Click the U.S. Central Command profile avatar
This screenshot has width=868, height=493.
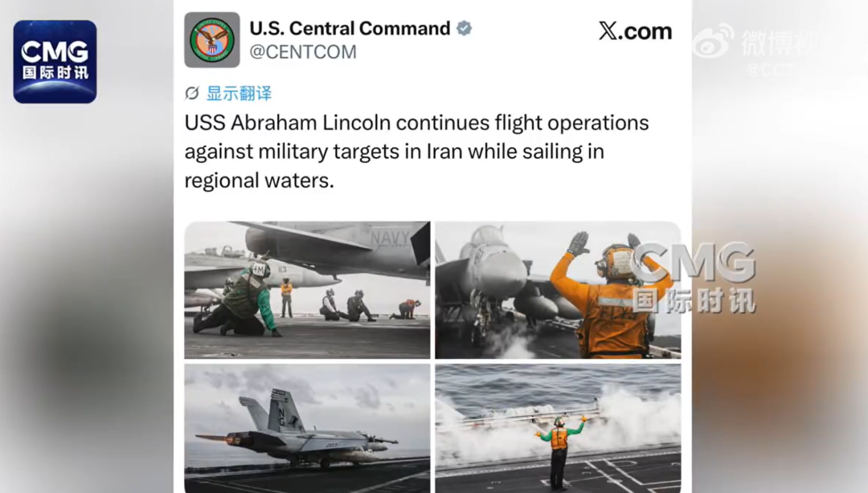(x=212, y=40)
